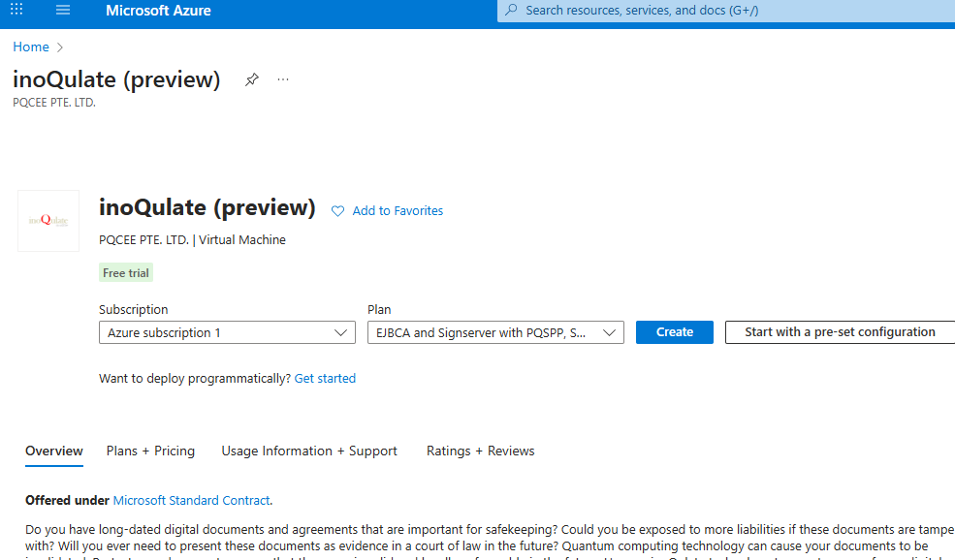Click the breadcrumb chevron separator
Image resolution: width=955 pixels, height=560 pixels.
(60, 47)
